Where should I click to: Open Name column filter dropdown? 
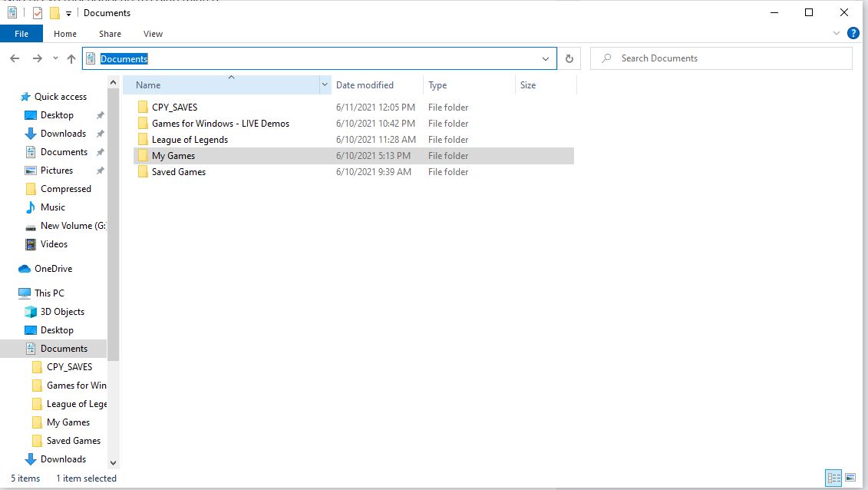coord(325,85)
